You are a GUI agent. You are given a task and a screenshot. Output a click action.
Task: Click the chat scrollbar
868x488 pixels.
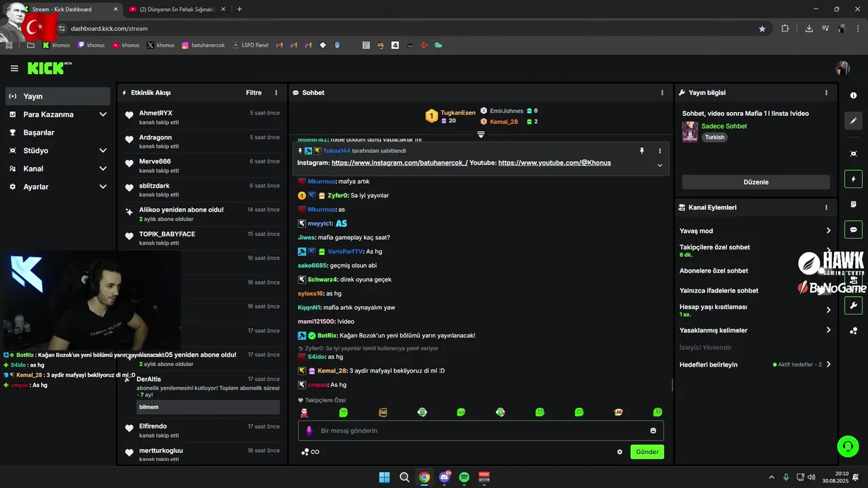(x=672, y=385)
